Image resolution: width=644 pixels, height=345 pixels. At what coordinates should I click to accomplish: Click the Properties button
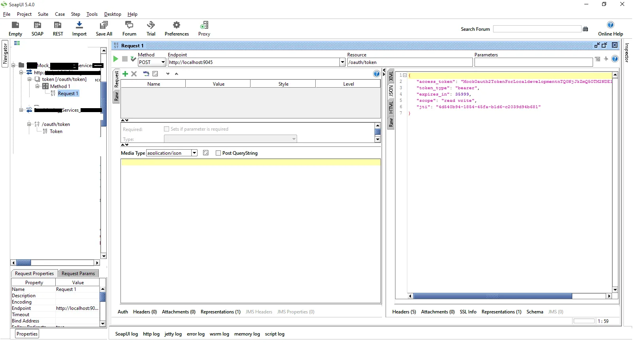click(27, 334)
